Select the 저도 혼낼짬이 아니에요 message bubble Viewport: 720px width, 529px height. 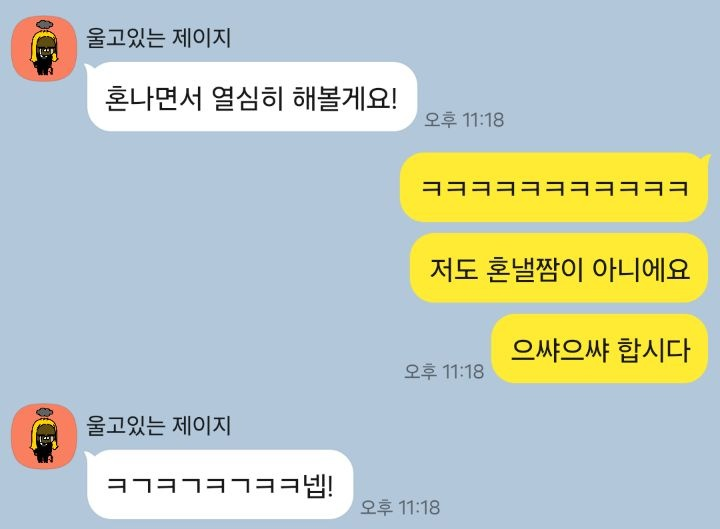click(x=559, y=268)
